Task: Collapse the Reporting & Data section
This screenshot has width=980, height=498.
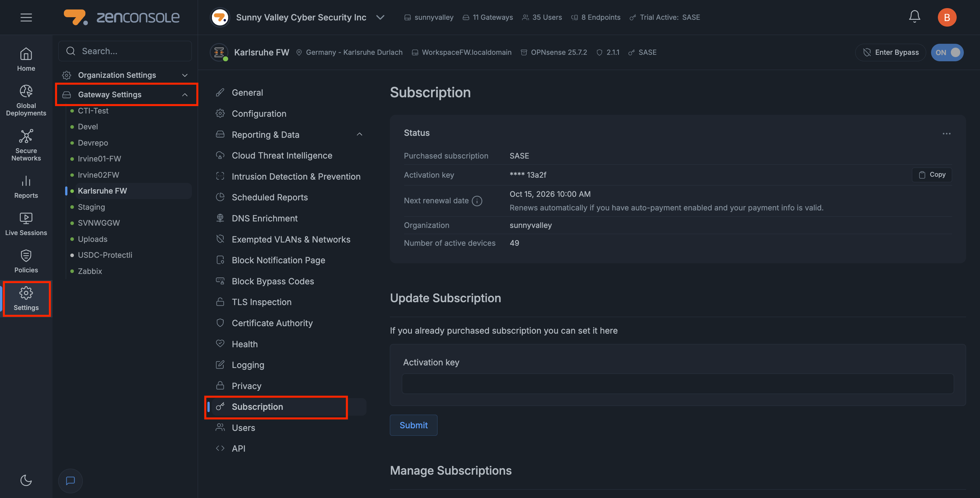Action: [359, 134]
